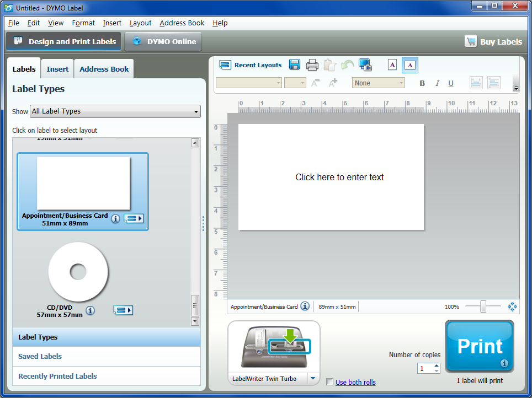
Task: Enable the Use both rolls checkbox
Action: (329, 382)
